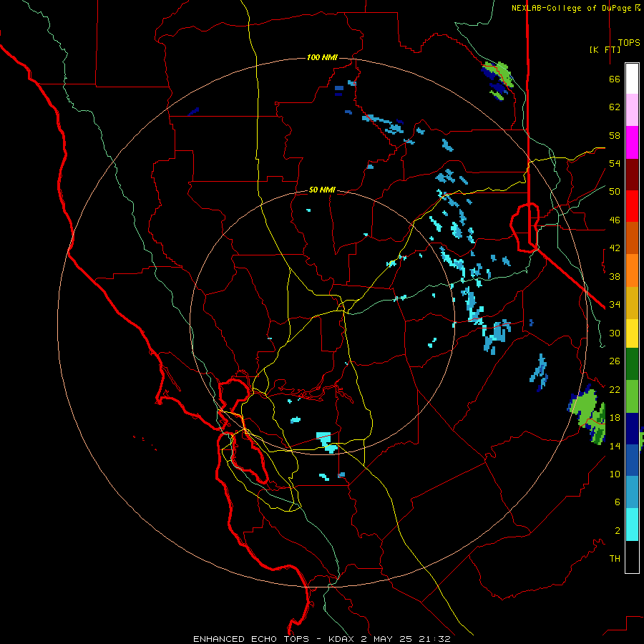Click the black TH legend swatch
This screenshot has width=644, height=644.
coord(632,557)
